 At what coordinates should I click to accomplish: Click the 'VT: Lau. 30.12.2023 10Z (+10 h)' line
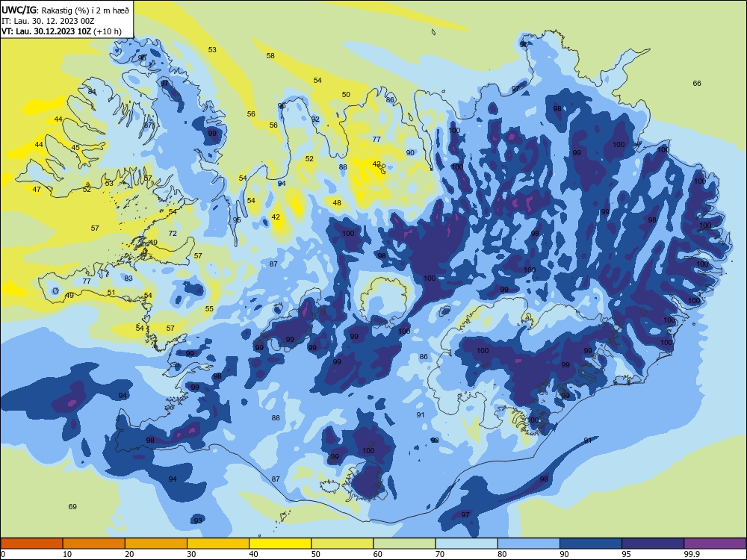[x=61, y=32]
